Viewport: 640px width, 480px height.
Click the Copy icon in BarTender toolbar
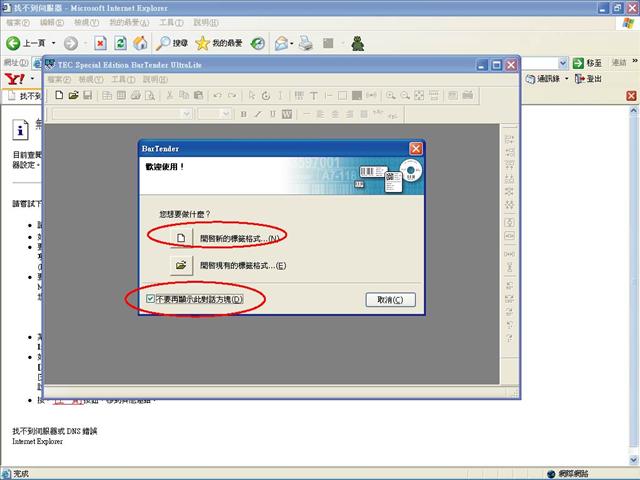[184, 95]
